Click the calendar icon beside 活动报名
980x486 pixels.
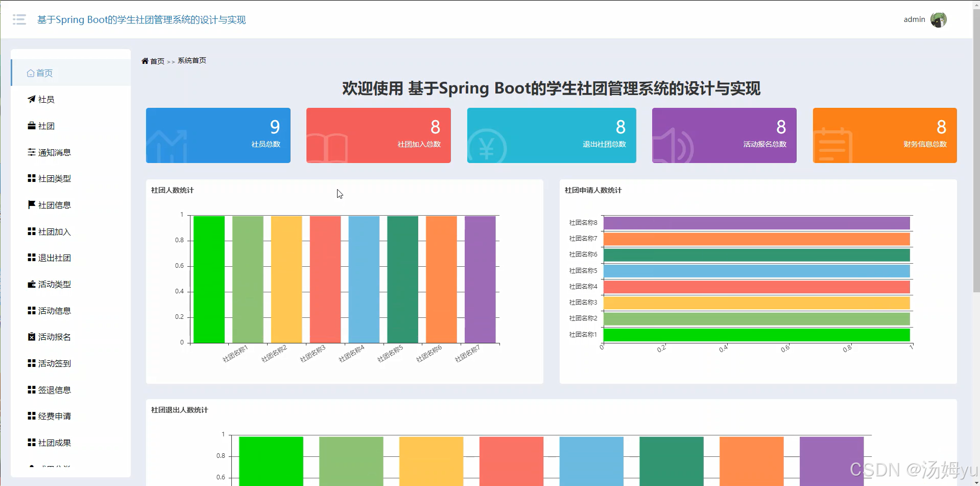point(32,337)
